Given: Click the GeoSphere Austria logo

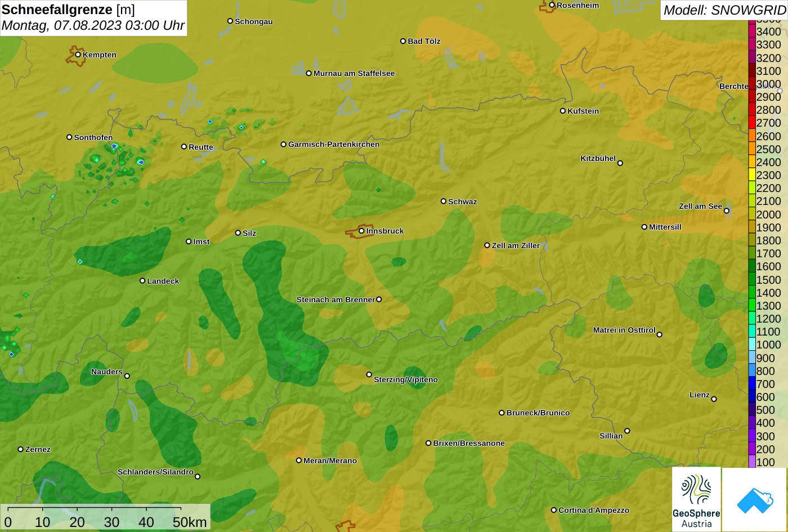Looking at the screenshot, I should [696, 499].
